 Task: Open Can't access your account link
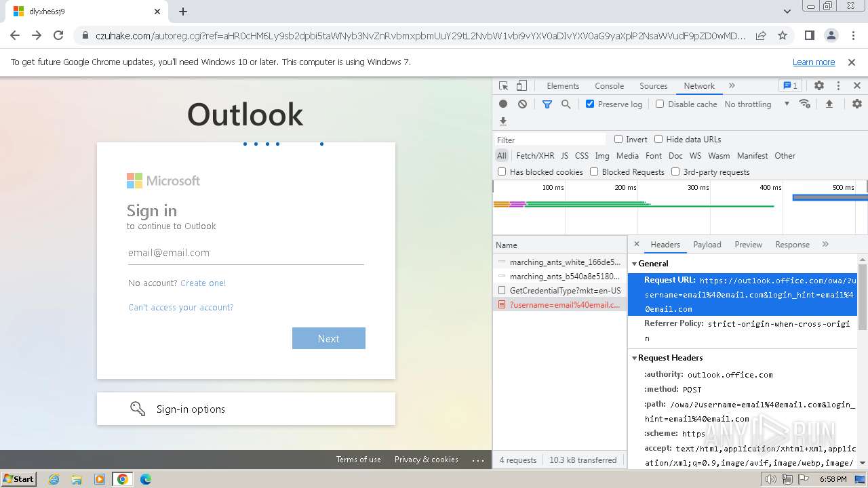[180, 308]
